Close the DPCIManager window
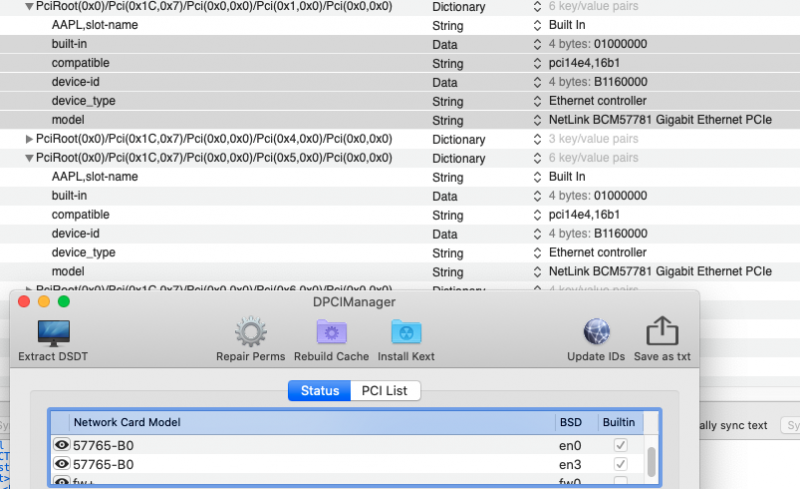Screen dimensions: 800x489 point(23,301)
